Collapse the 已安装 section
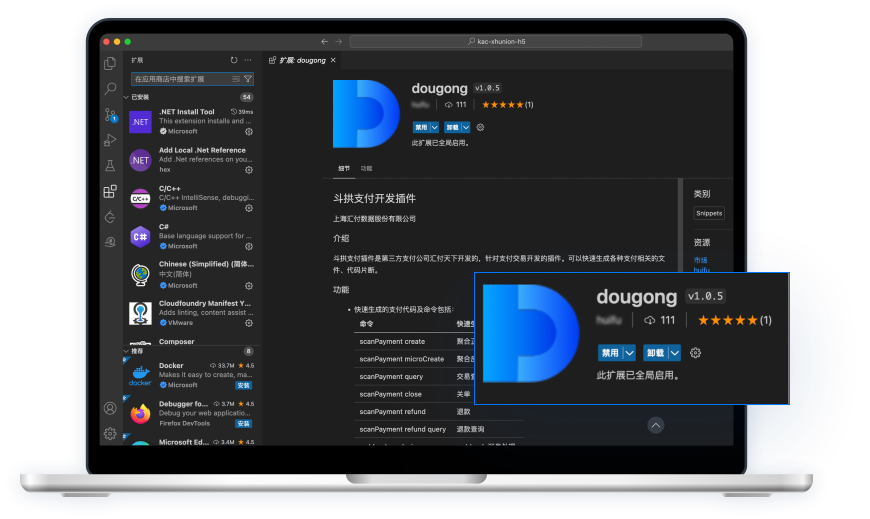This screenshot has width=870, height=519. point(126,97)
